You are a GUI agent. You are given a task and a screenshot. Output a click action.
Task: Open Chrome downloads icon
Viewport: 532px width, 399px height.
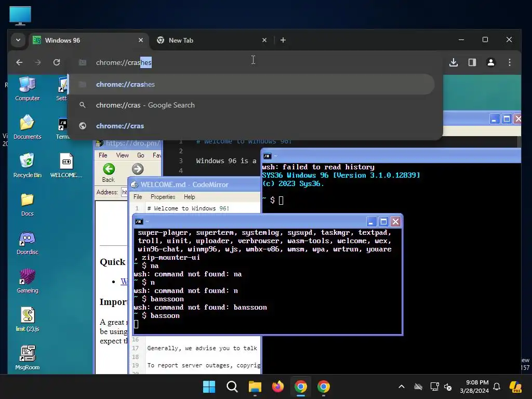tap(454, 62)
